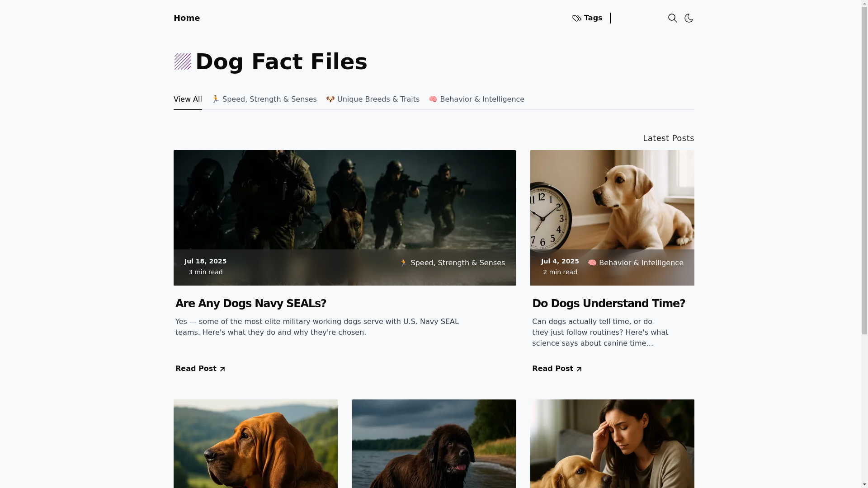Click Read Post under Navy SEALs article

(200, 369)
